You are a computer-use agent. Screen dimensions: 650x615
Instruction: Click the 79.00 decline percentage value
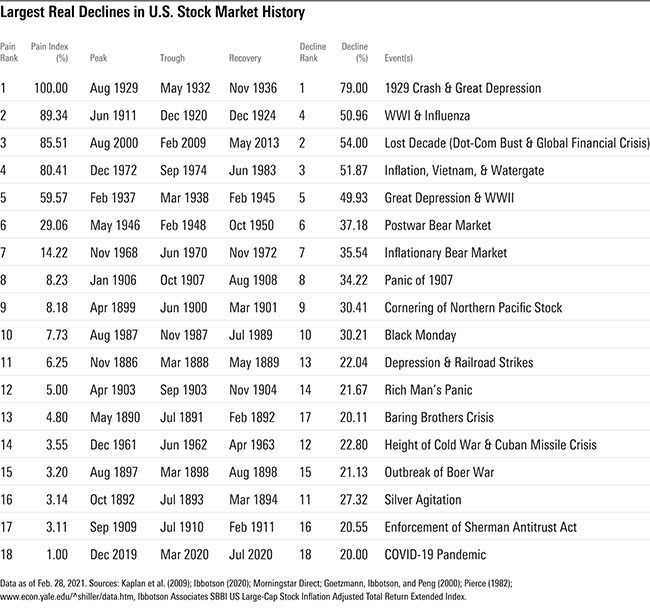click(x=355, y=88)
